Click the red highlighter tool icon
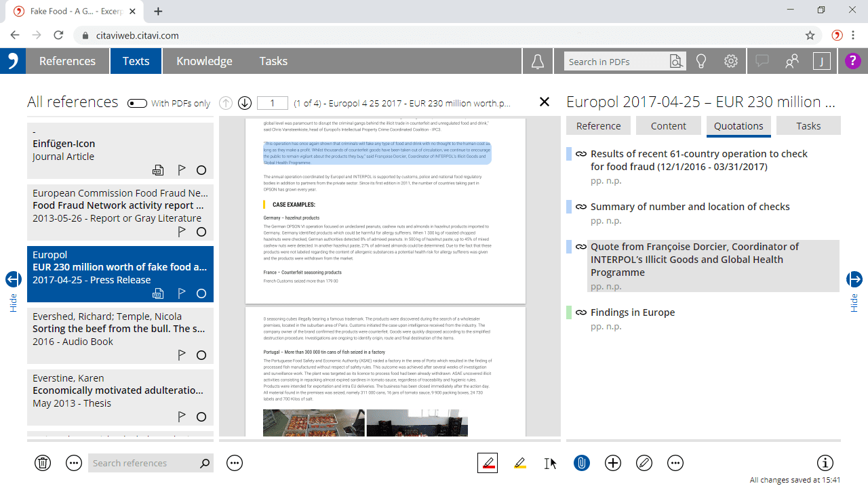 [x=487, y=463]
